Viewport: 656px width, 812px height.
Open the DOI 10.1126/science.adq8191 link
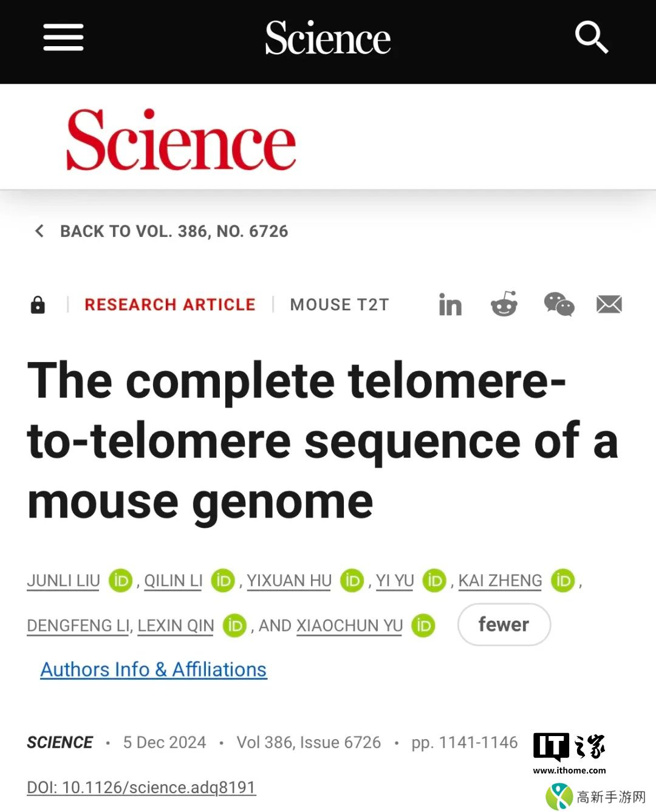click(x=142, y=787)
